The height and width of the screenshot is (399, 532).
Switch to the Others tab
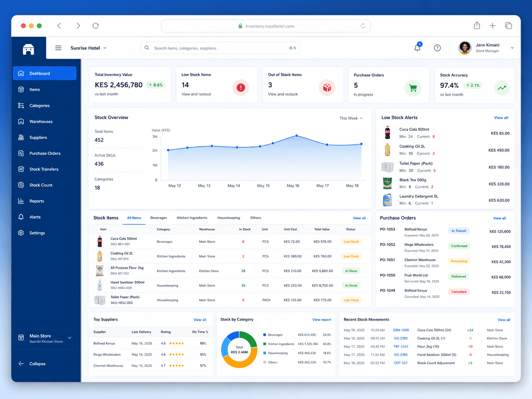click(x=256, y=218)
